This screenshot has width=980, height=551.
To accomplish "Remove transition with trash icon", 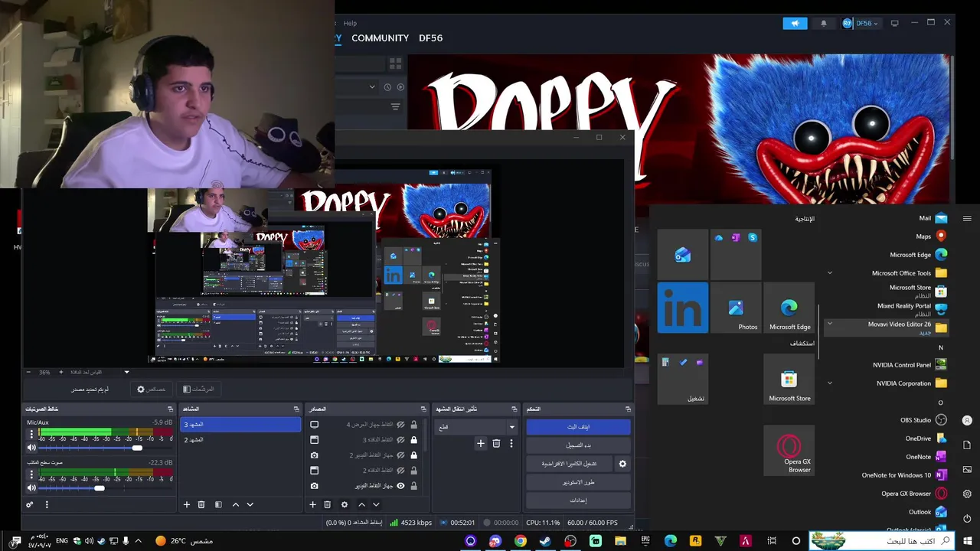I will coord(496,443).
